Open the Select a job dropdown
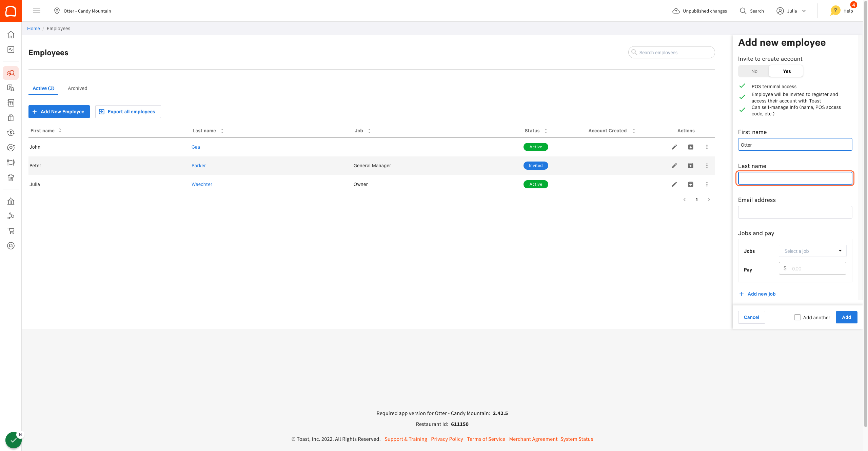Screen dimensions: 868x451 click(x=812, y=251)
